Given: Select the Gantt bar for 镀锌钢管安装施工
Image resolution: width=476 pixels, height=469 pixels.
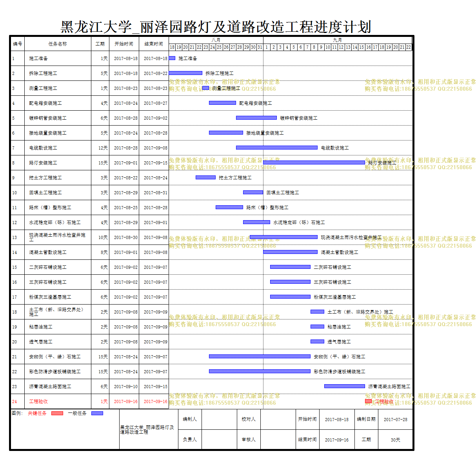Looking at the screenshot, I should [256, 118].
